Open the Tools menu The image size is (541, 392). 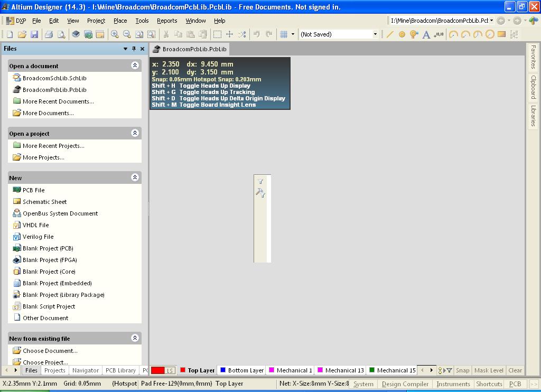tap(142, 21)
